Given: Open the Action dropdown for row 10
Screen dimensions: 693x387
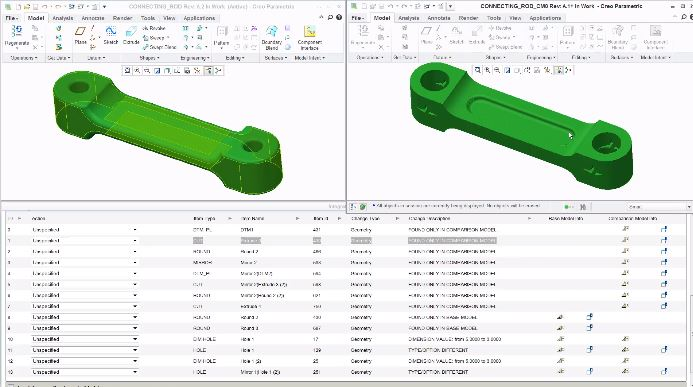Looking at the screenshot, I should click(135, 339).
